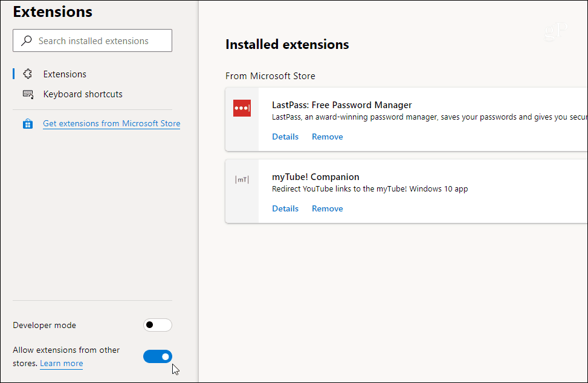Select Extensions in the sidebar

(x=65, y=74)
